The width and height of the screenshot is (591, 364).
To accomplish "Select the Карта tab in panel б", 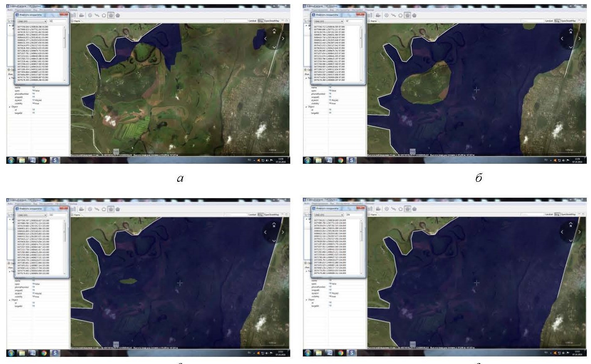I will (x=374, y=21).
